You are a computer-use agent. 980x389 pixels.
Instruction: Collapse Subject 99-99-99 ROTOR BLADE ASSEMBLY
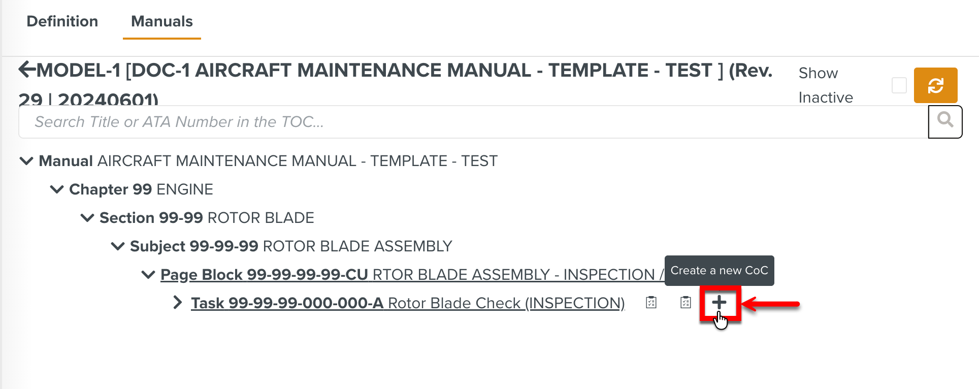(117, 246)
